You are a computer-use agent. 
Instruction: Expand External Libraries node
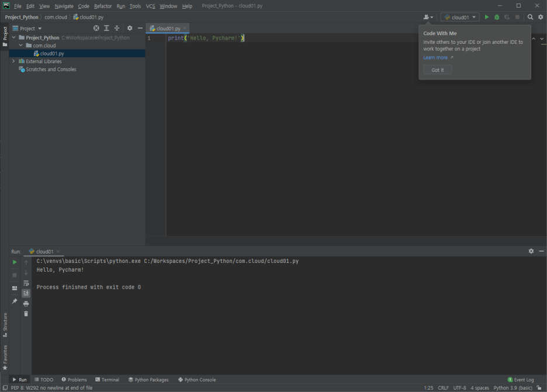13,61
